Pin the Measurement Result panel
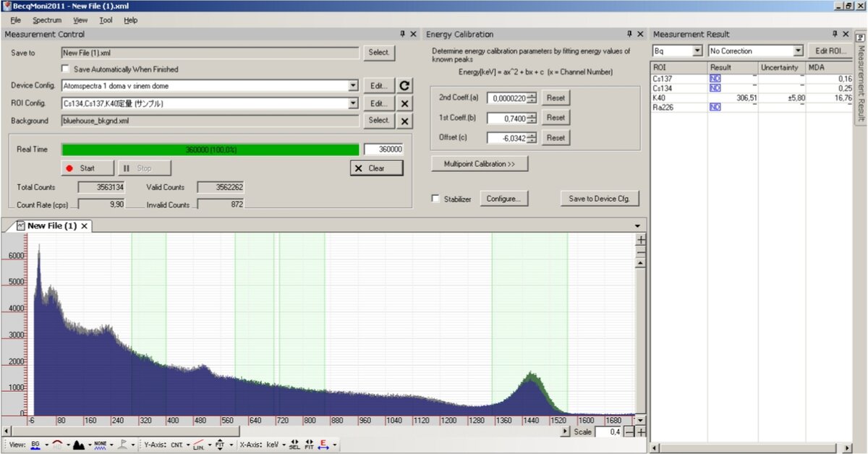 [x=835, y=34]
